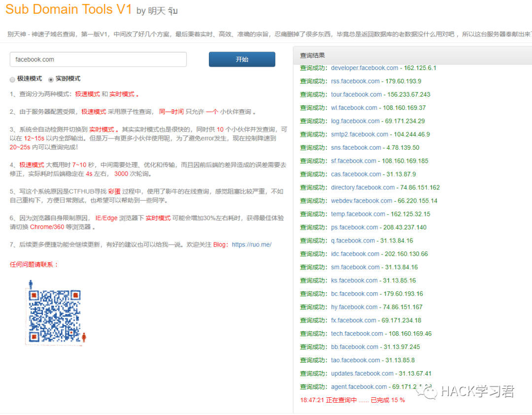Viewport: 532px width, 415px height.
Task: Click the IP address 162.125.6.1
Action: (420, 68)
